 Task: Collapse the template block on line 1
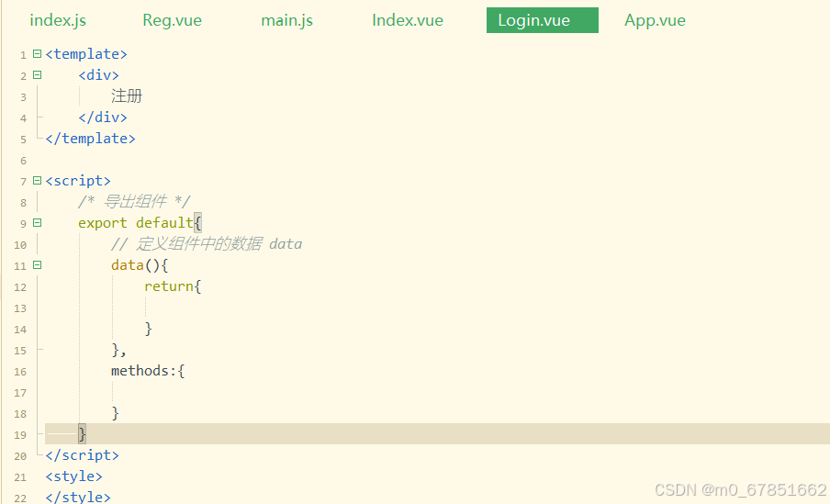coord(37,53)
